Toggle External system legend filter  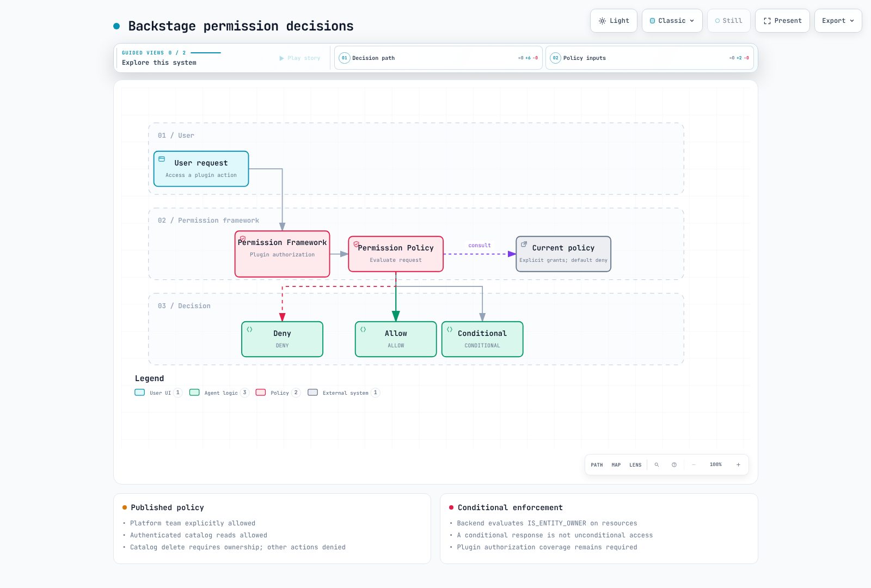click(344, 393)
